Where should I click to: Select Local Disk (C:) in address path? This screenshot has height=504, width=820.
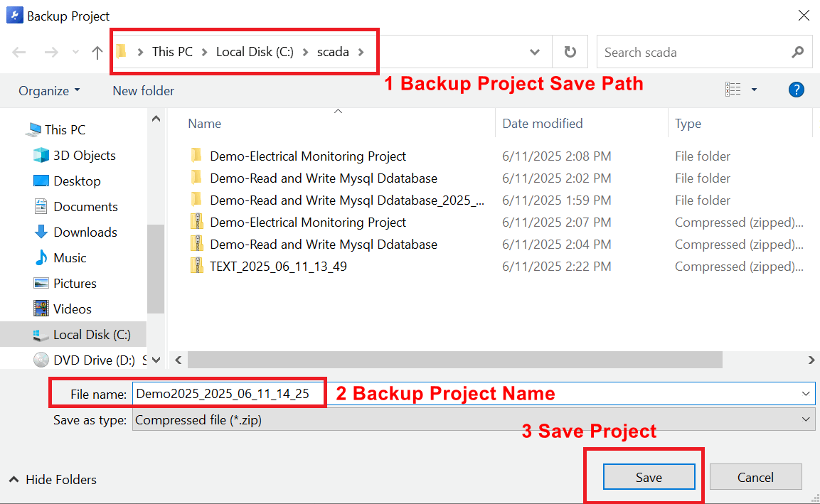(255, 52)
